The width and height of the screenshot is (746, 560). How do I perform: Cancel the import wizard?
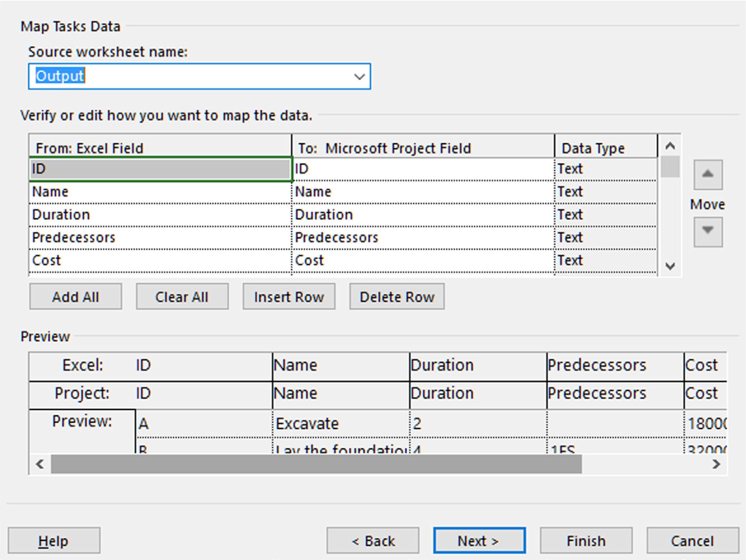coord(692,541)
